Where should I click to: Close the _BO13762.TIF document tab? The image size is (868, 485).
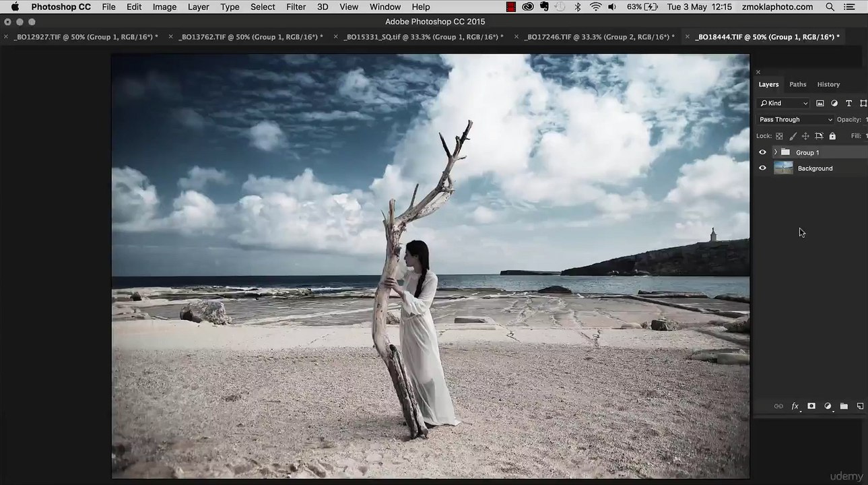coord(170,37)
